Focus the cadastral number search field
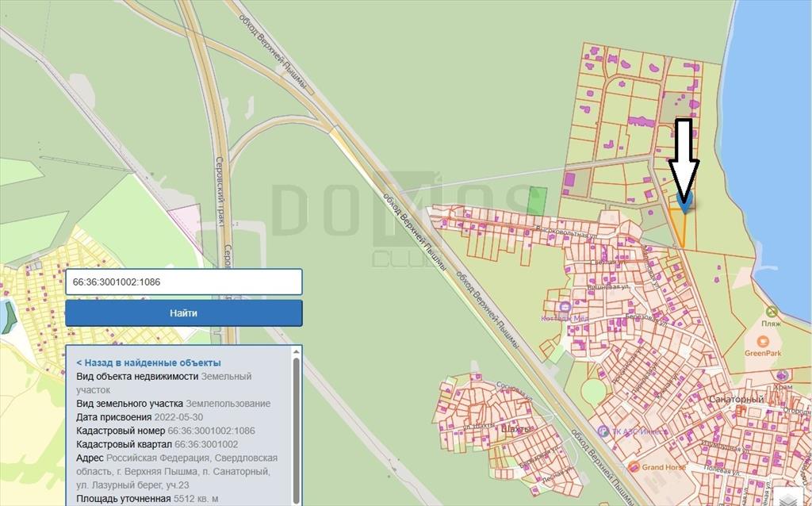The height and width of the screenshot is (506, 812). [184, 282]
